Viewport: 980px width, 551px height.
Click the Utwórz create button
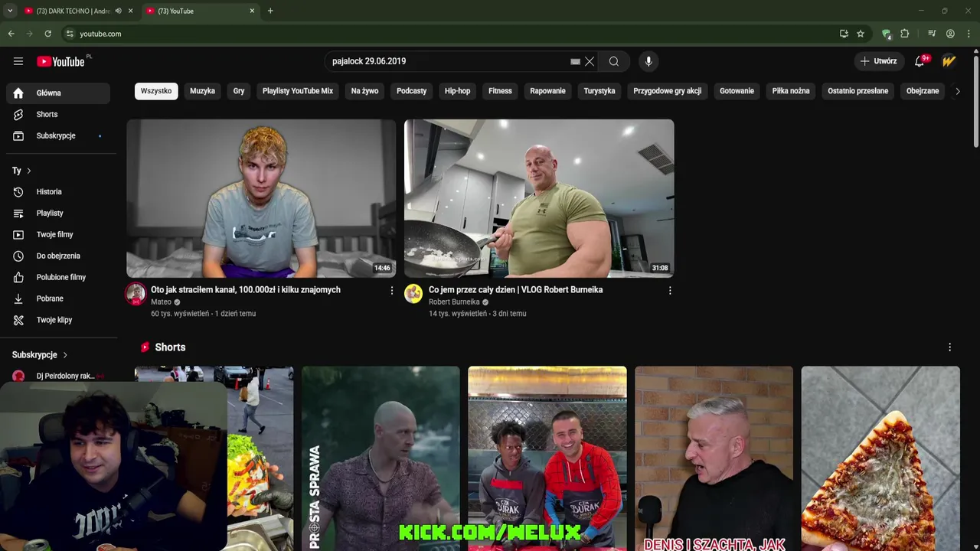pyautogui.click(x=878, y=61)
